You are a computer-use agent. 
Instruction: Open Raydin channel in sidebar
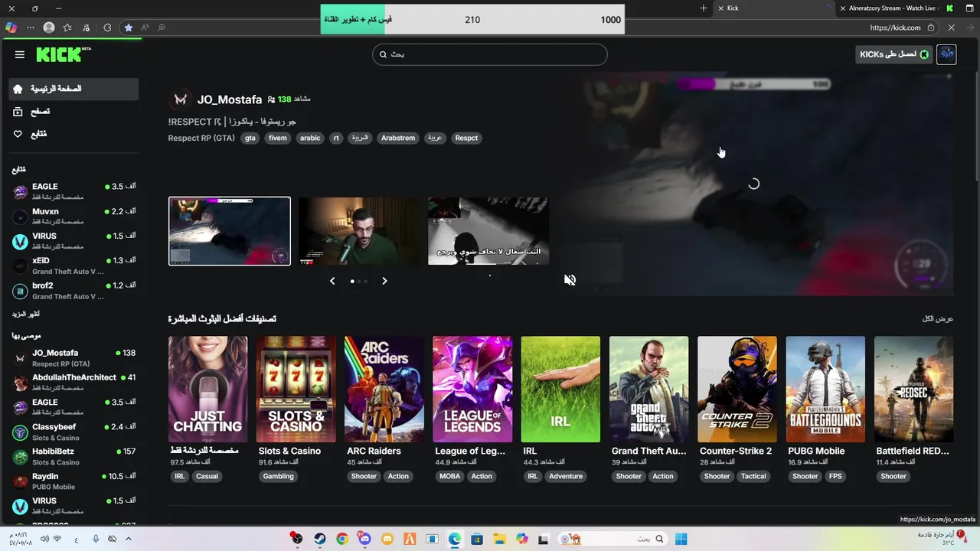(74, 481)
